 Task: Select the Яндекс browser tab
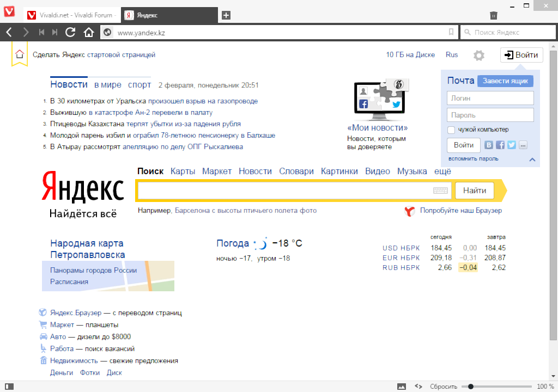pyautogui.click(x=169, y=15)
